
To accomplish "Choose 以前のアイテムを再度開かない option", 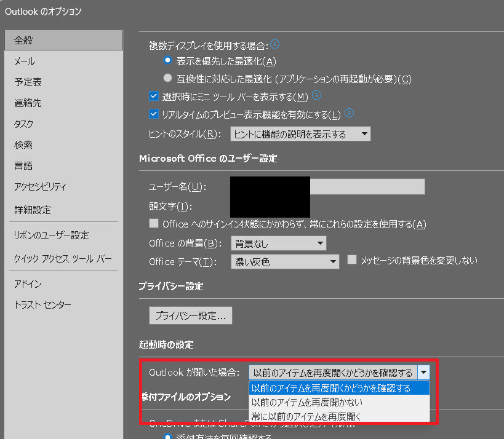I will tap(340, 402).
